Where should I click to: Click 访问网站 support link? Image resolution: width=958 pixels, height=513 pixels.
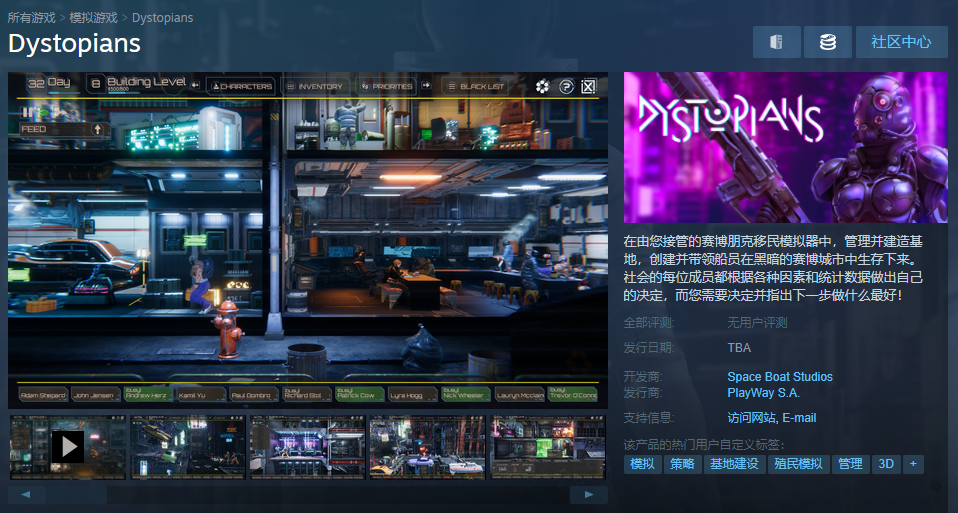click(x=751, y=418)
